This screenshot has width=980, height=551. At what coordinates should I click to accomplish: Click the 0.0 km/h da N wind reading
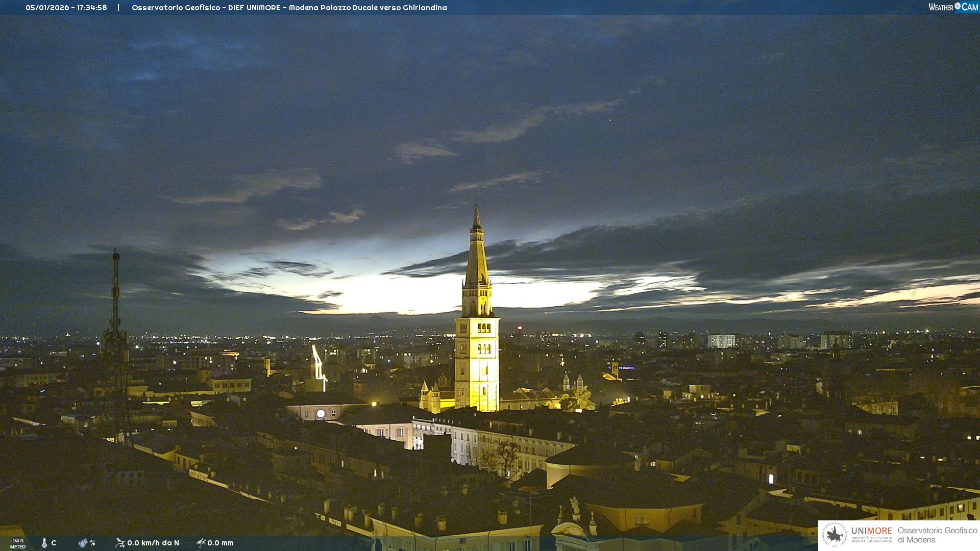[153, 543]
